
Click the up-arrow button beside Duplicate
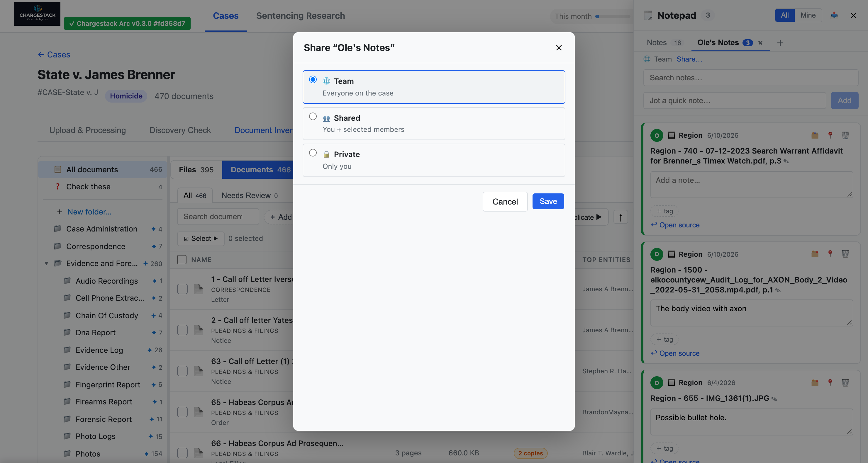click(620, 217)
